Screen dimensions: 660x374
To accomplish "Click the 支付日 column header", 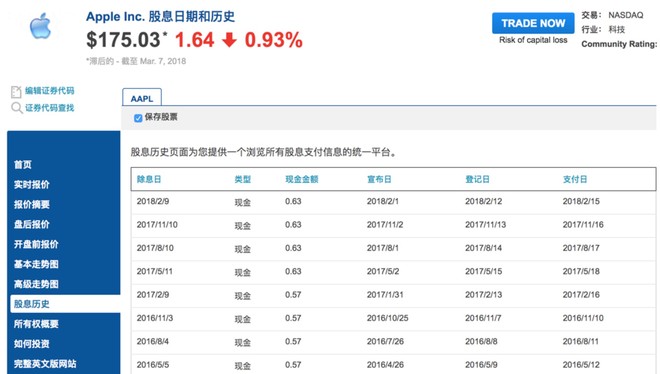I will (575, 179).
